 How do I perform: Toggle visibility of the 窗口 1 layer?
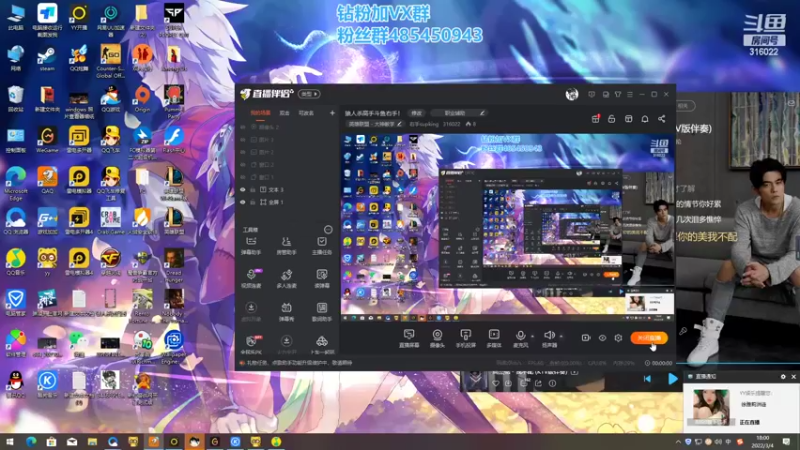click(x=243, y=177)
